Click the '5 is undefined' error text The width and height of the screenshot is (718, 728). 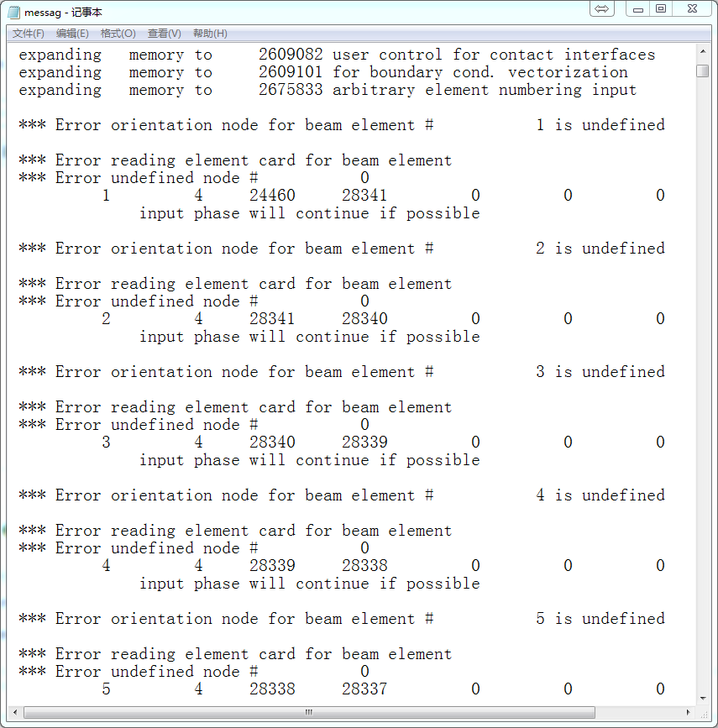click(600, 620)
